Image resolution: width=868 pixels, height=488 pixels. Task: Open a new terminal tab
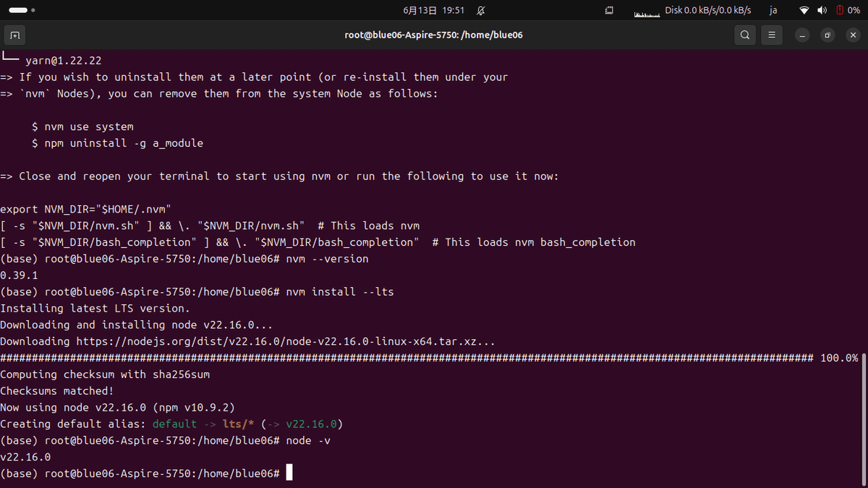point(14,35)
